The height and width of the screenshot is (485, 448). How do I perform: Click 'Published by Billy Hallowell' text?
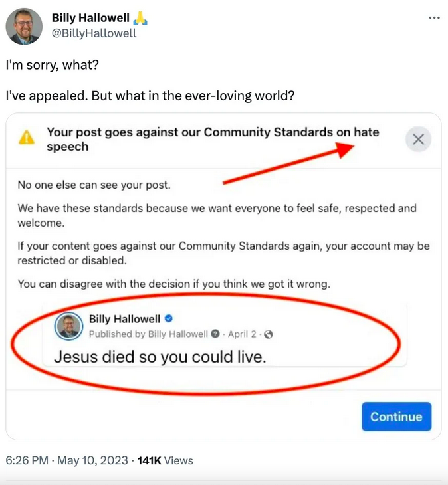point(148,334)
